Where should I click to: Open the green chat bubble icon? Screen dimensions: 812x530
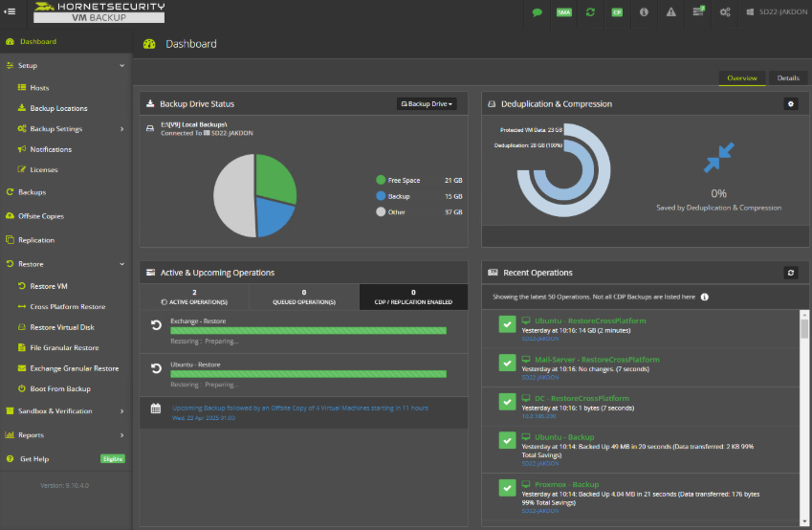(538, 12)
